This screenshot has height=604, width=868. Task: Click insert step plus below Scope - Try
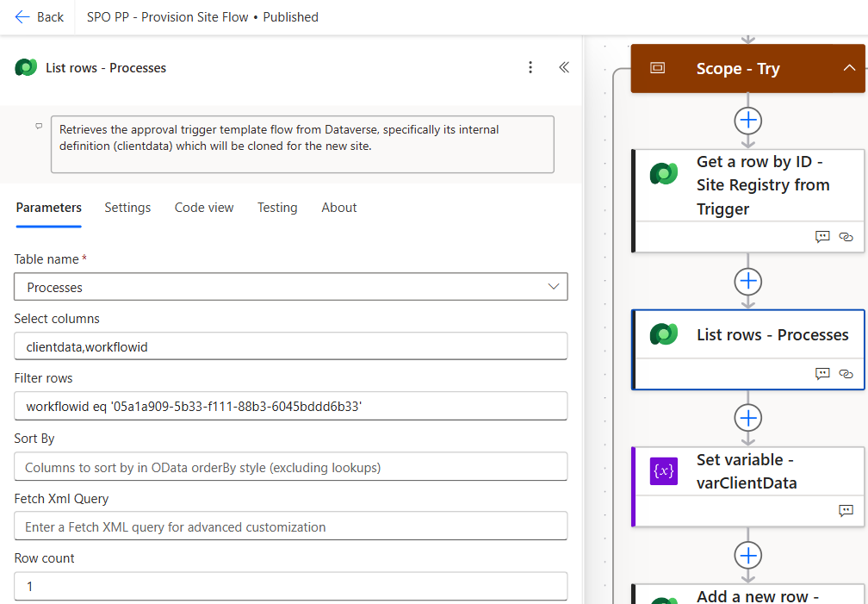[747, 121]
